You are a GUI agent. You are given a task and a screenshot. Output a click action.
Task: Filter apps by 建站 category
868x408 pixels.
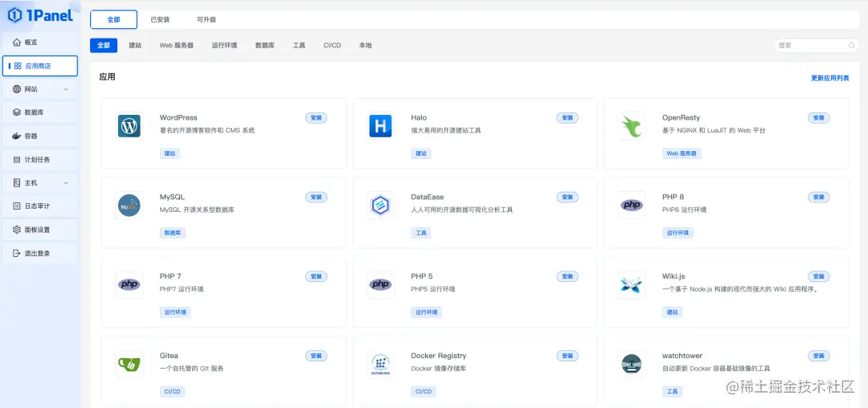(135, 45)
